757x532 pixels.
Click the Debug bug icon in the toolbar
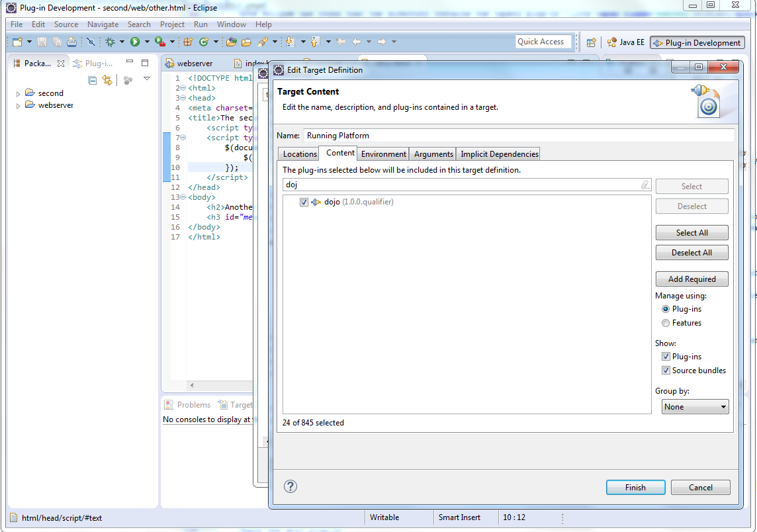coord(110,42)
